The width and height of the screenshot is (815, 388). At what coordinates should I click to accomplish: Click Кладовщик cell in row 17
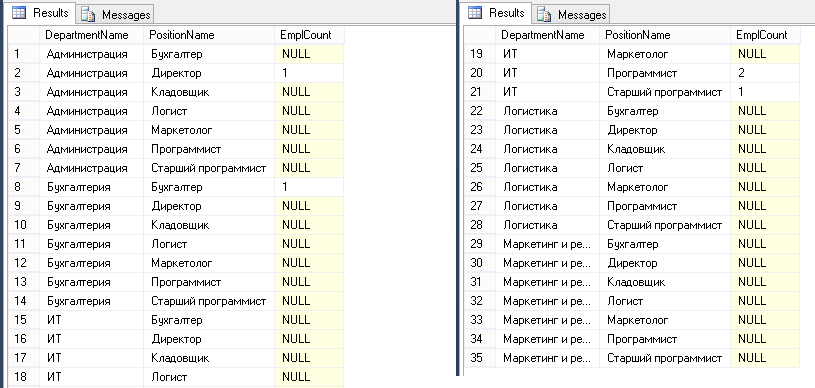click(x=209, y=358)
